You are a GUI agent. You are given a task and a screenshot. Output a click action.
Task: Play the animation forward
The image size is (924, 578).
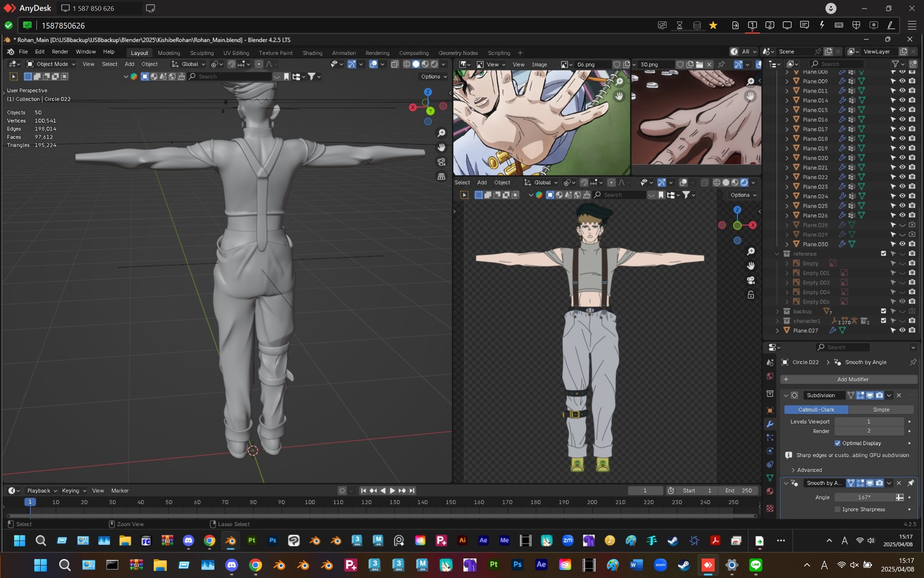coord(392,491)
